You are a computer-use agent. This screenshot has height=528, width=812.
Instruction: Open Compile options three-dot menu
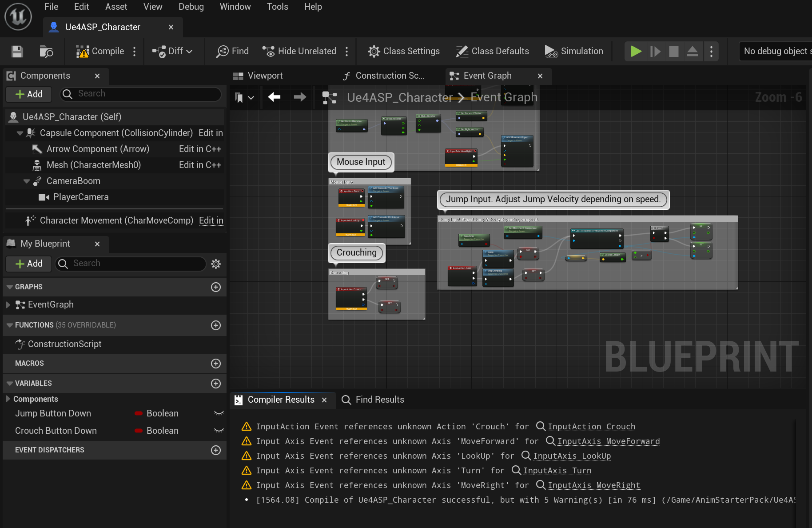click(134, 52)
